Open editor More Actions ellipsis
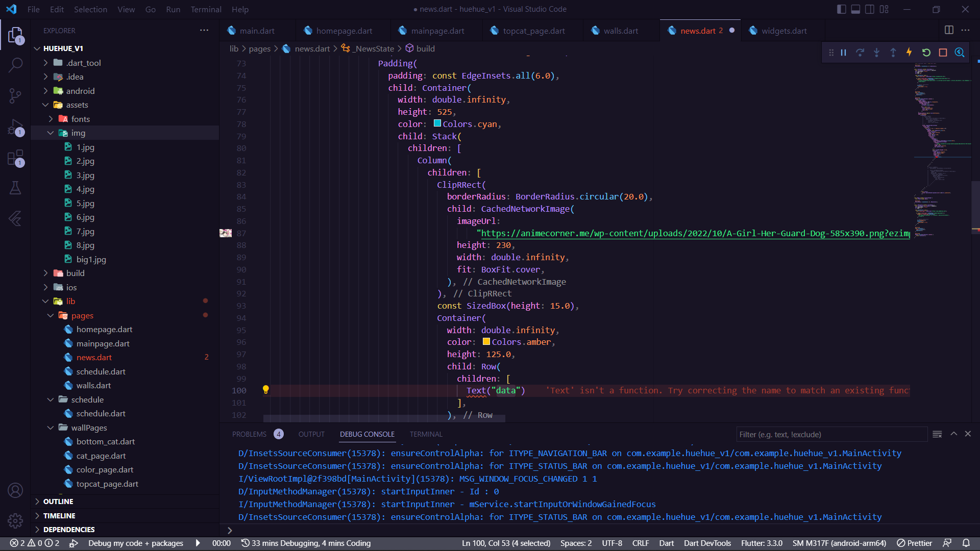The width and height of the screenshot is (980, 551). pos(965,30)
